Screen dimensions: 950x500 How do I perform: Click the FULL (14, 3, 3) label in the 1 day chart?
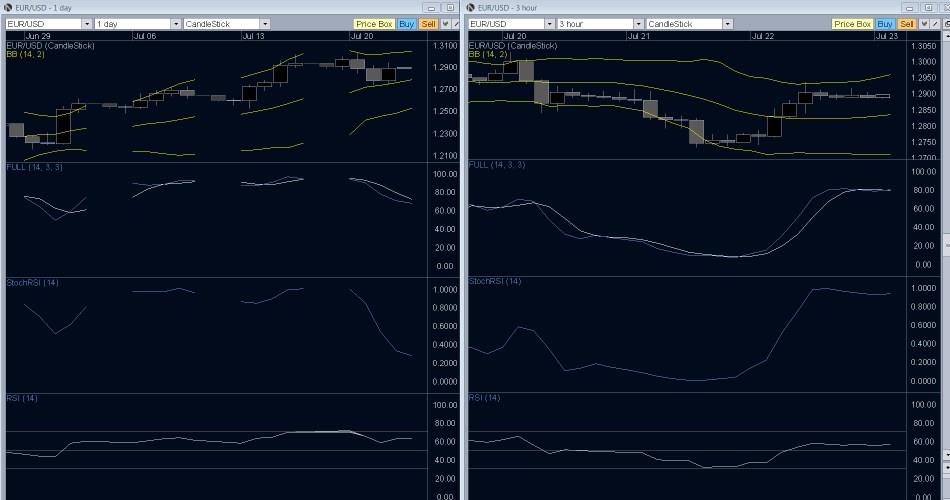(x=35, y=167)
